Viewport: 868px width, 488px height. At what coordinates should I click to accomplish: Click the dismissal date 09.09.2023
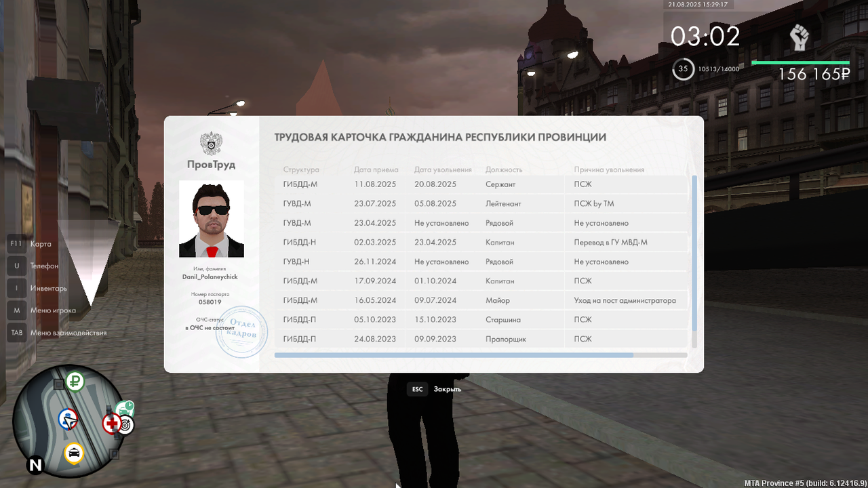[x=435, y=339]
